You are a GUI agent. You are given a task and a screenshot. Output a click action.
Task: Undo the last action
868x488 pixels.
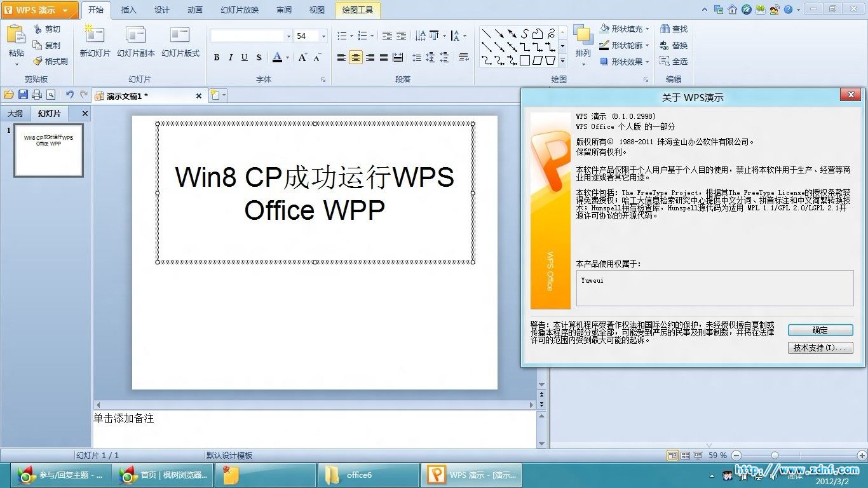pos(70,95)
